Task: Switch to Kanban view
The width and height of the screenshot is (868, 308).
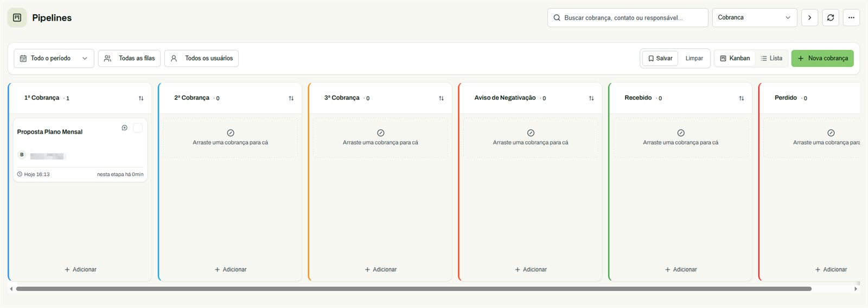Action: tap(735, 58)
